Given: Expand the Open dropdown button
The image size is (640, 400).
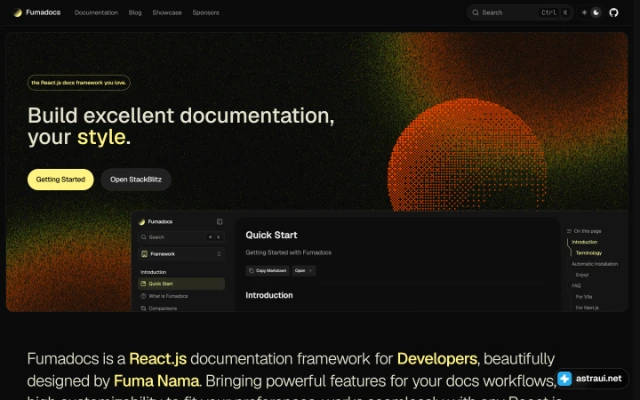Looking at the screenshot, I should click(x=304, y=271).
